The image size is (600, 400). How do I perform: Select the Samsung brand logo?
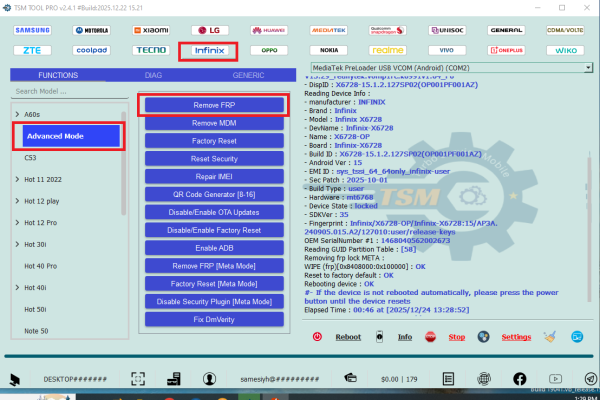coord(33,30)
